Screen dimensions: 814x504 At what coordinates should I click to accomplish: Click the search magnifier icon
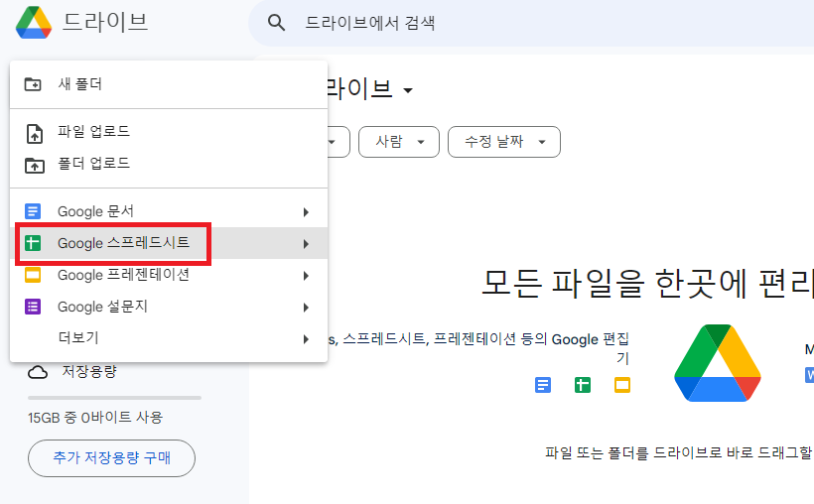(x=276, y=22)
